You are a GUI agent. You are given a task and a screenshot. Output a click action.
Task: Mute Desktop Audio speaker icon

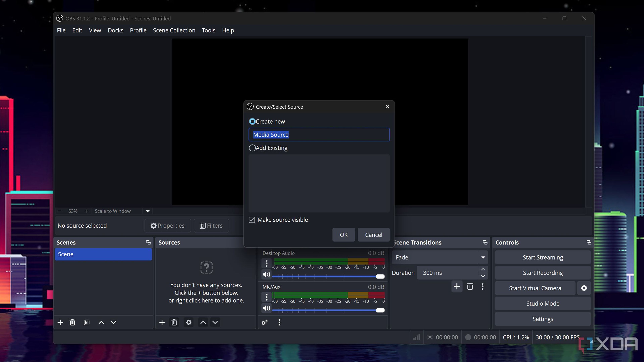click(266, 274)
